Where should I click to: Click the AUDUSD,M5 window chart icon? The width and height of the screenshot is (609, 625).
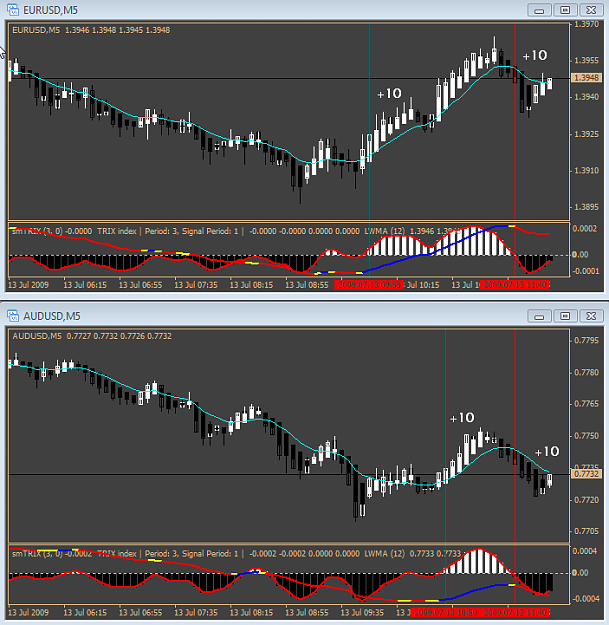pyautogui.click(x=13, y=316)
